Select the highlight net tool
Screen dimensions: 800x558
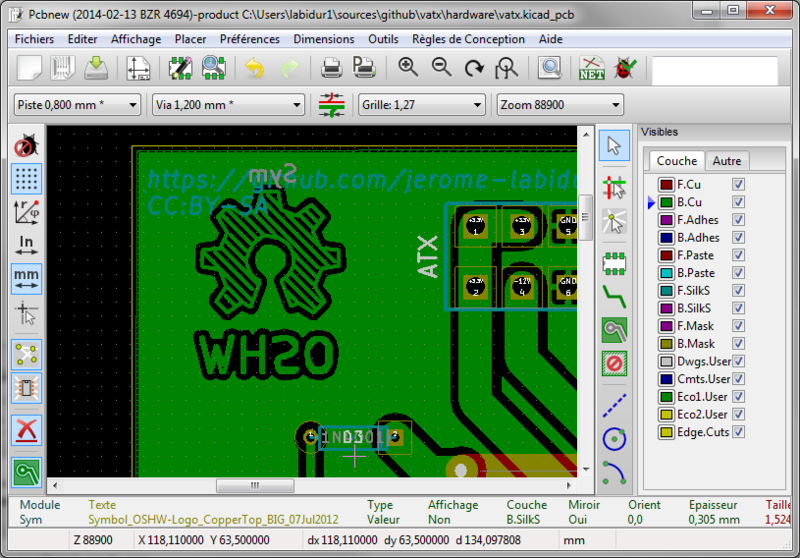[x=614, y=188]
